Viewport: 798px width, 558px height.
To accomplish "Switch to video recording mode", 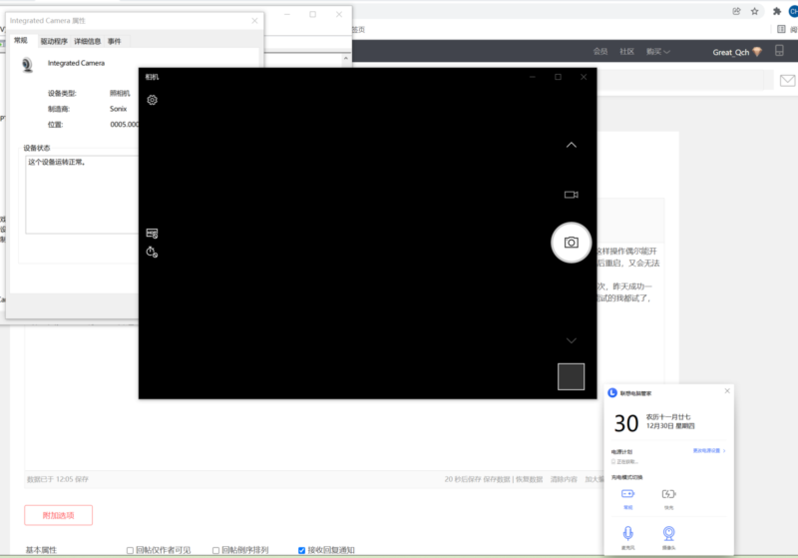I will tap(571, 195).
